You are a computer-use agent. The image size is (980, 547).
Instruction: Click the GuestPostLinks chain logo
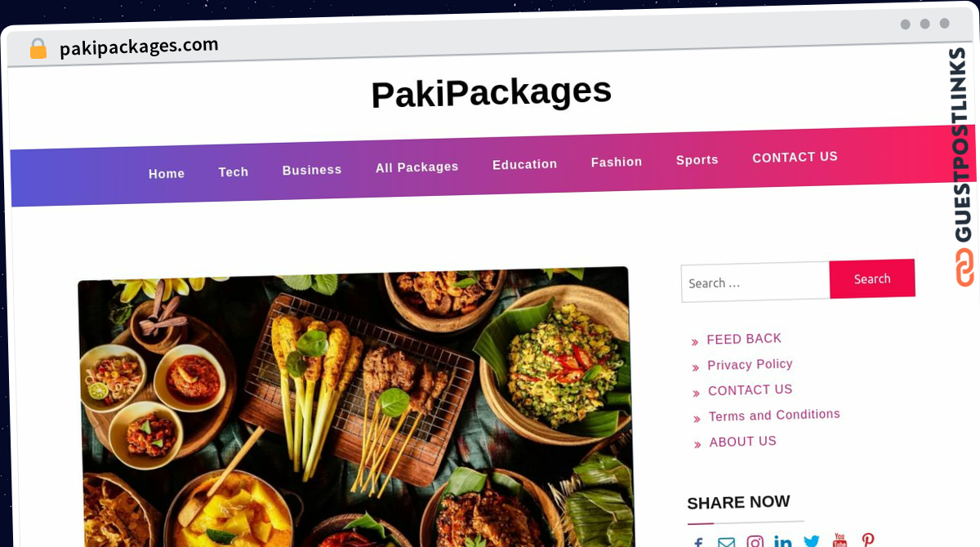point(965,267)
